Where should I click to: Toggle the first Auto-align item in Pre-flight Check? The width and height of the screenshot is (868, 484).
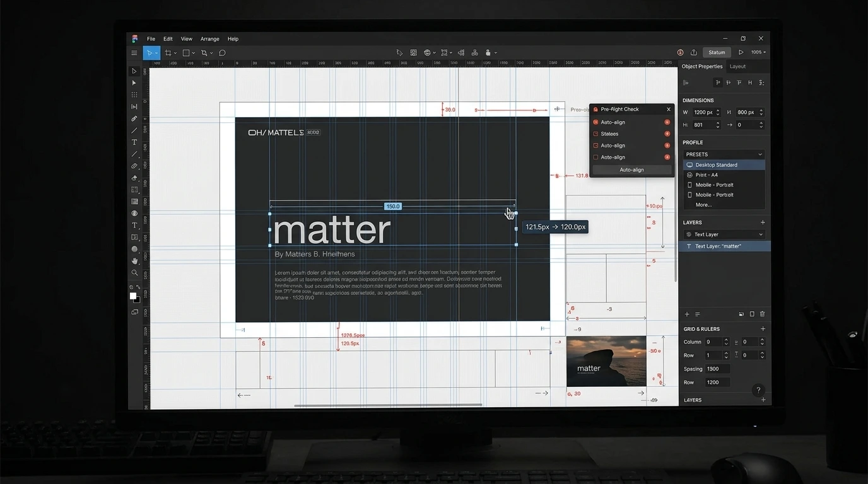click(595, 122)
